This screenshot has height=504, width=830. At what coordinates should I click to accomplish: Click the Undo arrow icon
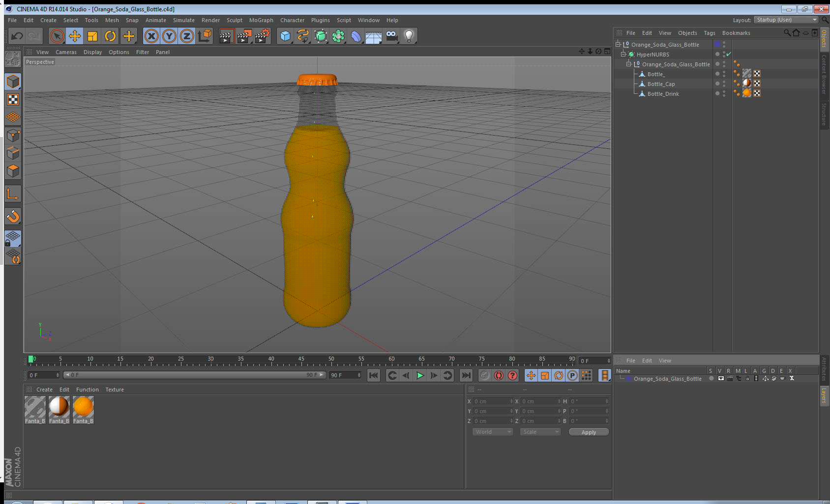pyautogui.click(x=17, y=36)
